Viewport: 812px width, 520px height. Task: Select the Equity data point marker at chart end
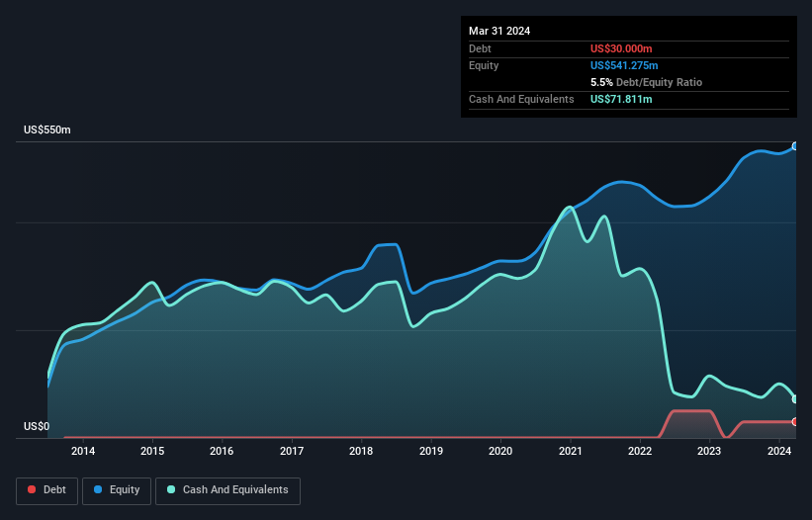(x=795, y=146)
